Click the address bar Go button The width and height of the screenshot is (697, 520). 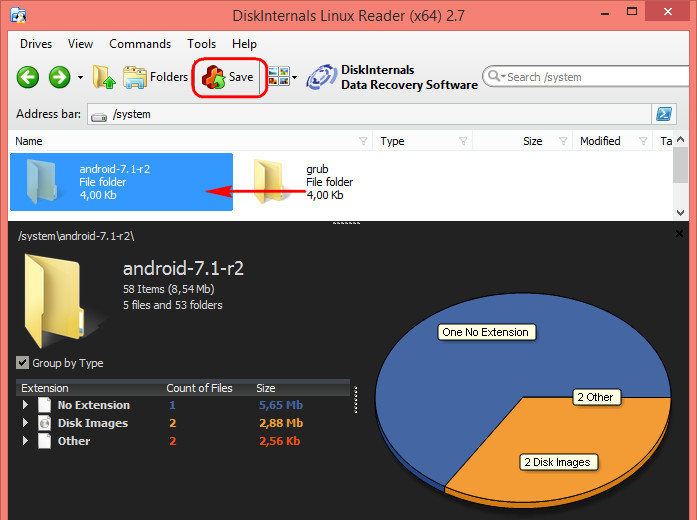pyautogui.click(x=664, y=114)
